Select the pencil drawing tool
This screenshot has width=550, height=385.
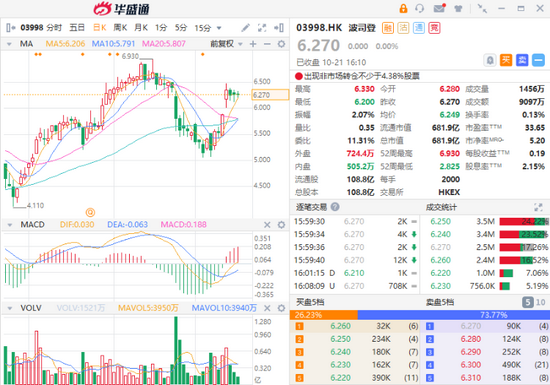pyautogui.click(x=245, y=28)
